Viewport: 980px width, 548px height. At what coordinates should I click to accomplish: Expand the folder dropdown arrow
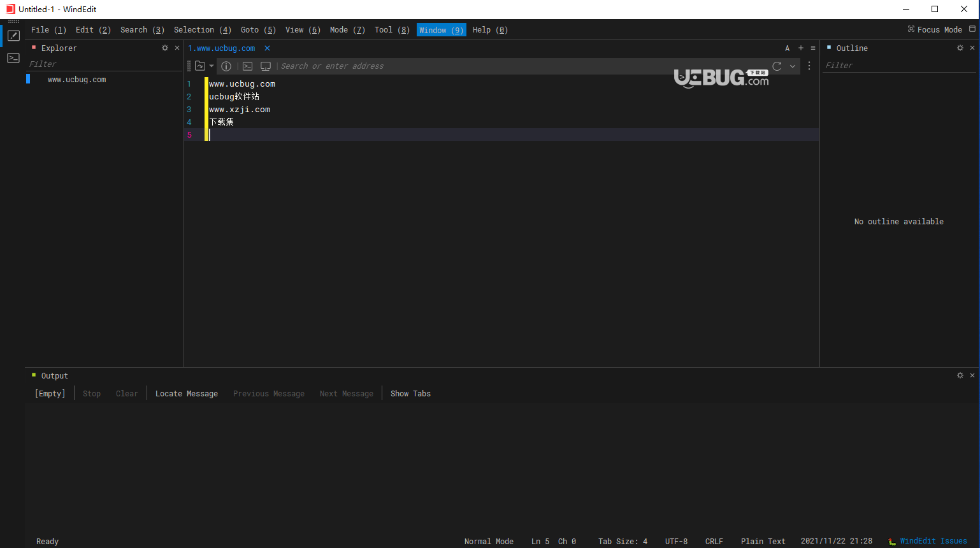click(x=212, y=66)
